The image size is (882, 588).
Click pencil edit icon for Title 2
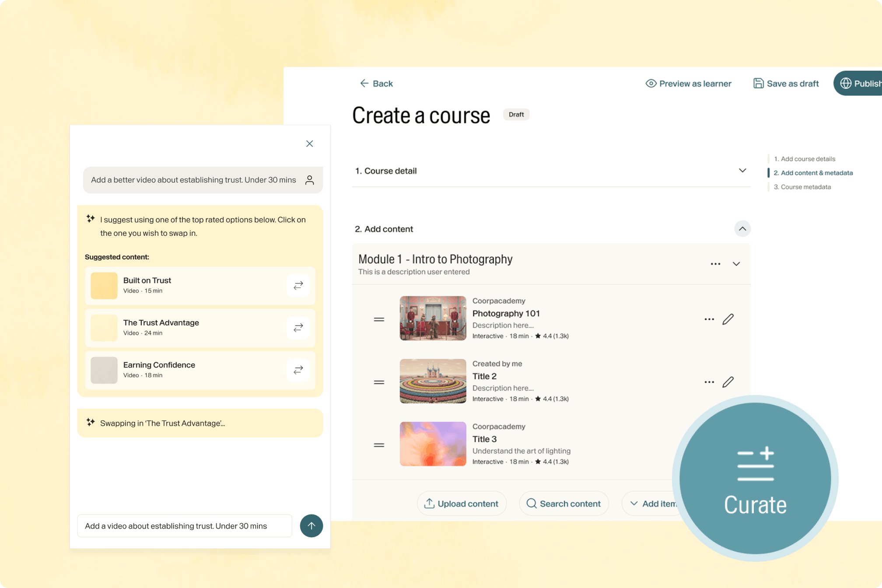coord(728,382)
